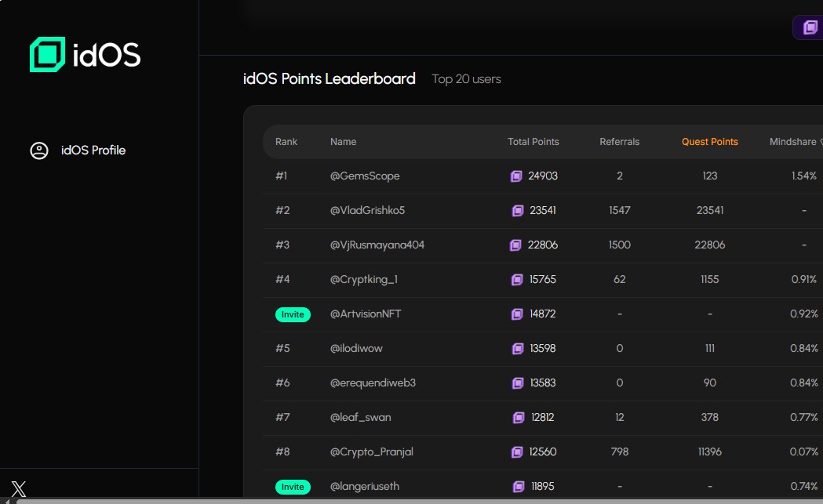
Task: Click the points icon next to 14872
Action: point(517,314)
